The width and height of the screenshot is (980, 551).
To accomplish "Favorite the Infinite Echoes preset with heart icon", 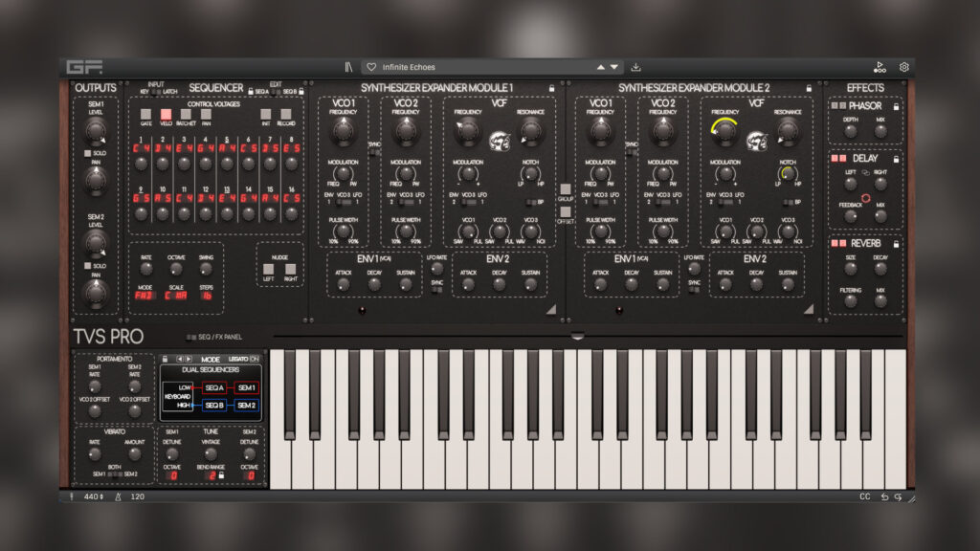I will tap(372, 67).
